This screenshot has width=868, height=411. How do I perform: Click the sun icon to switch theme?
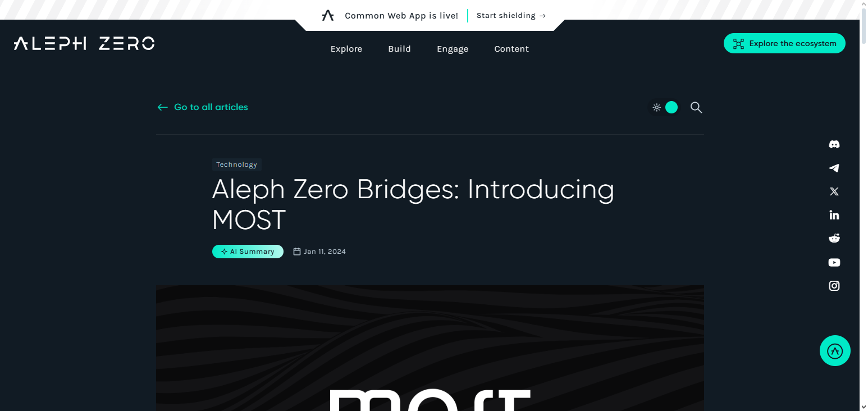[656, 107]
